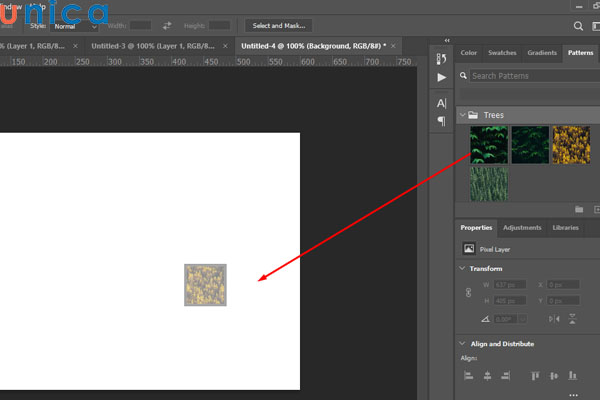Click the Select and Mask button
The height and width of the screenshot is (400, 600).
click(279, 25)
